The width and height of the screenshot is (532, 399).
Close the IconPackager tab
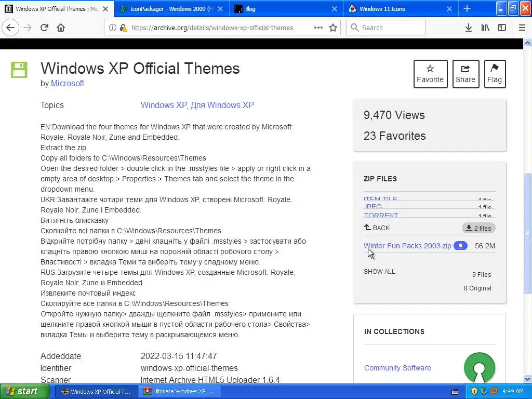click(220, 9)
